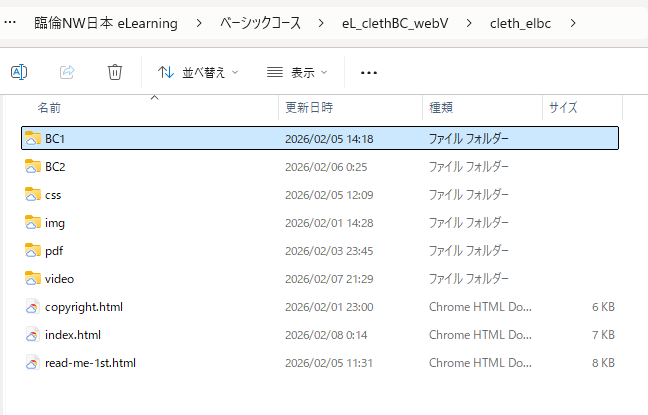The image size is (648, 415).
Task: Select the video folder icon
Action: click(33, 279)
